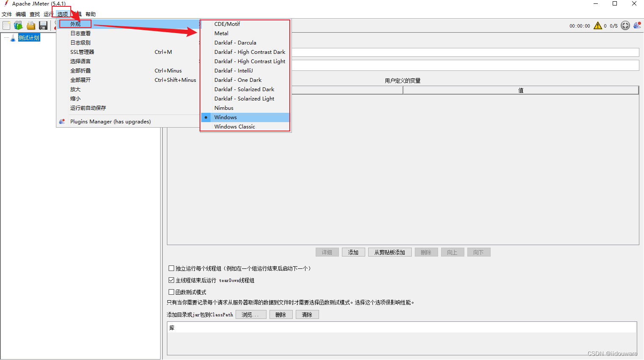Click the 向上 button
The width and height of the screenshot is (644, 360).
(x=452, y=252)
